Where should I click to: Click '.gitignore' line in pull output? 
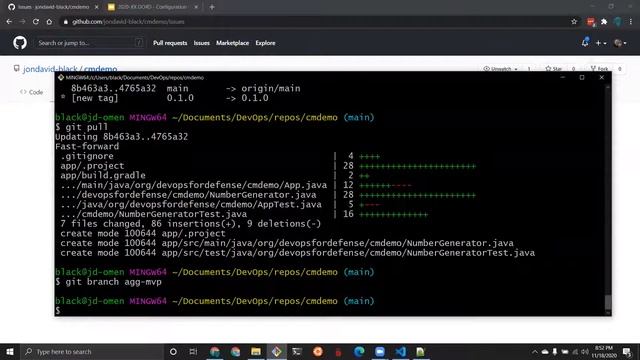[87, 156]
